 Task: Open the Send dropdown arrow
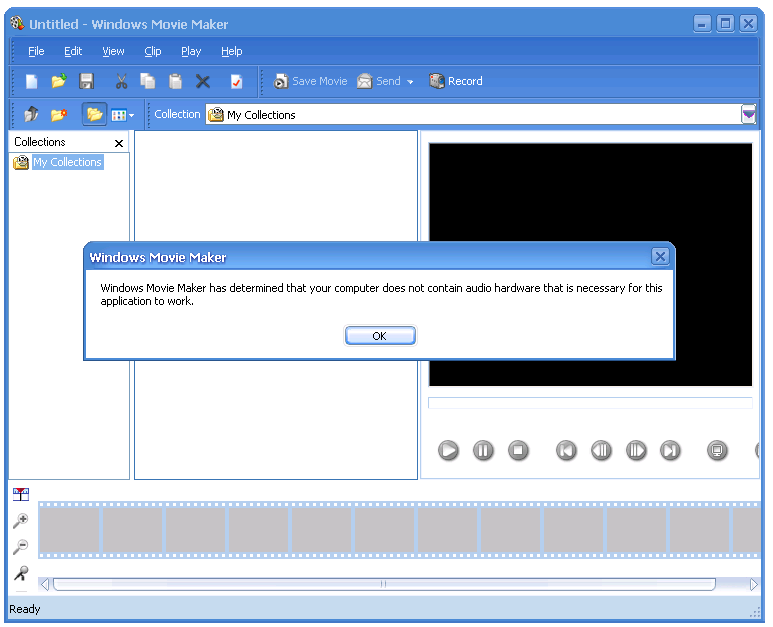click(410, 82)
